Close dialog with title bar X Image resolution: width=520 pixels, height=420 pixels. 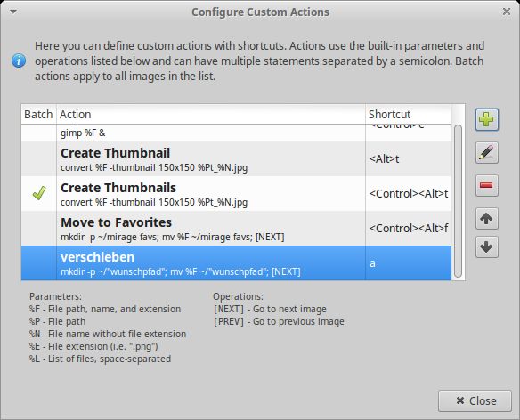507,12
